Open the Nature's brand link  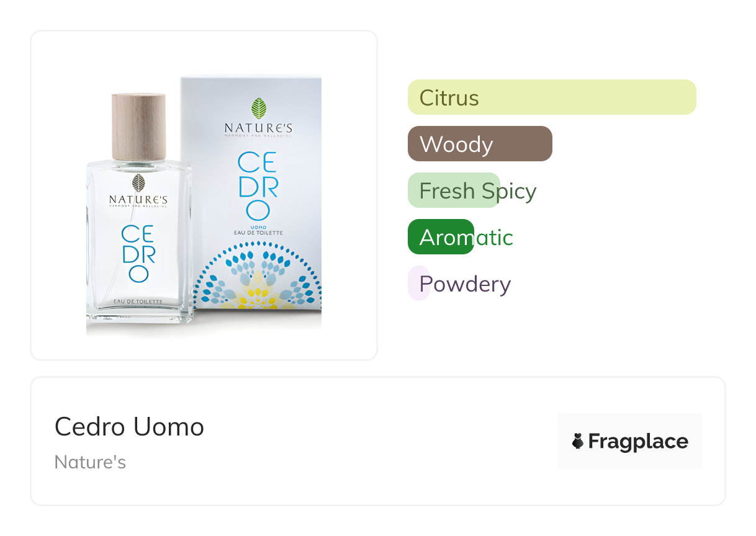point(90,462)
